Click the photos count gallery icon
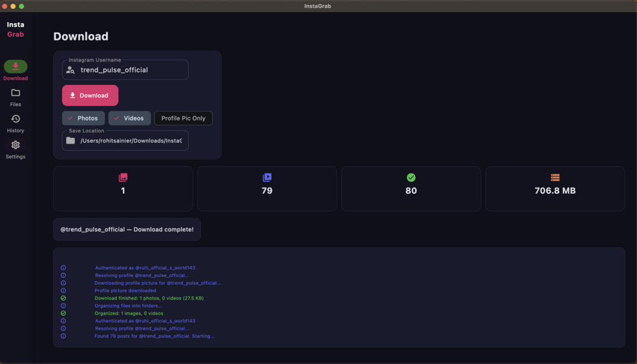The width and height of the screenshot is (637, 364). click(x=123, y=177)
